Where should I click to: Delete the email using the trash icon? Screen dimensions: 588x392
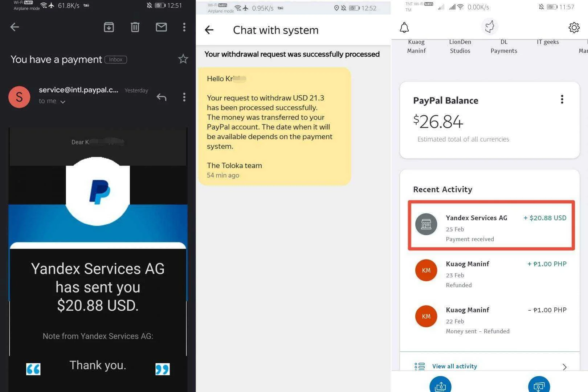click(135, 27)
